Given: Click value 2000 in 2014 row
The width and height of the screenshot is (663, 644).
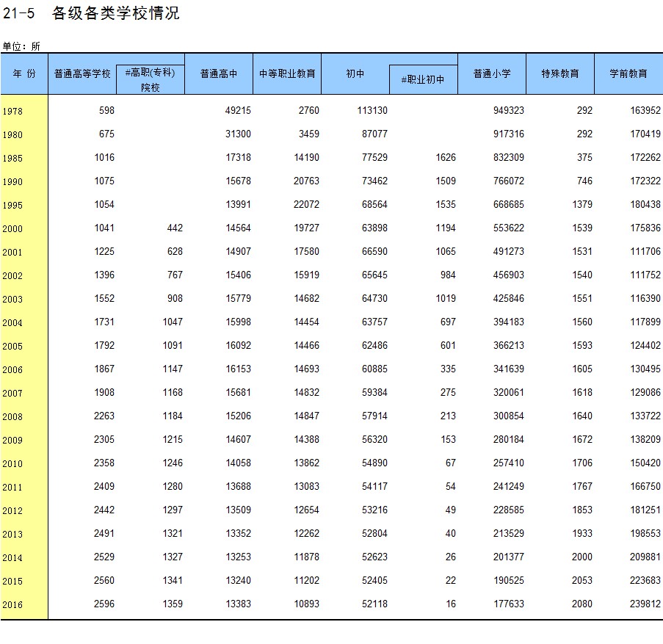Looking at the screenshot, I should click(582, 557).
